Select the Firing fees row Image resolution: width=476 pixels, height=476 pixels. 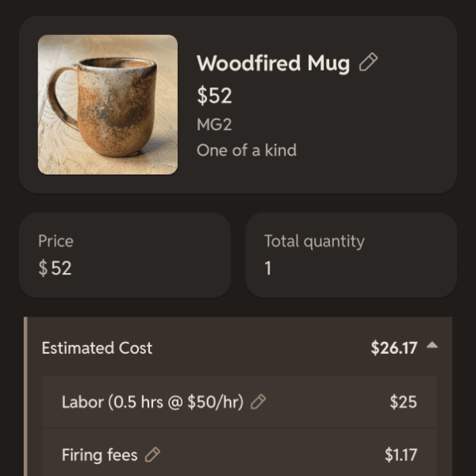pos(240,452)
